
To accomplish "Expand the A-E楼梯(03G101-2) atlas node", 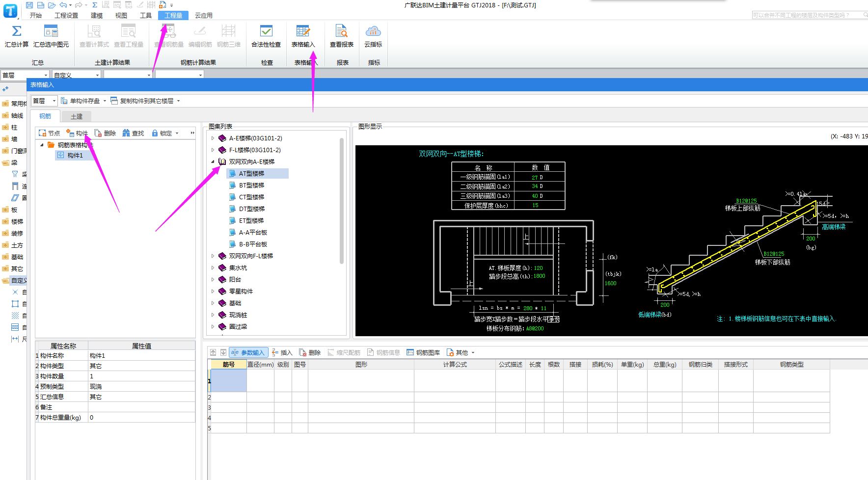I will pyautogui.click(x=213, y=138).
